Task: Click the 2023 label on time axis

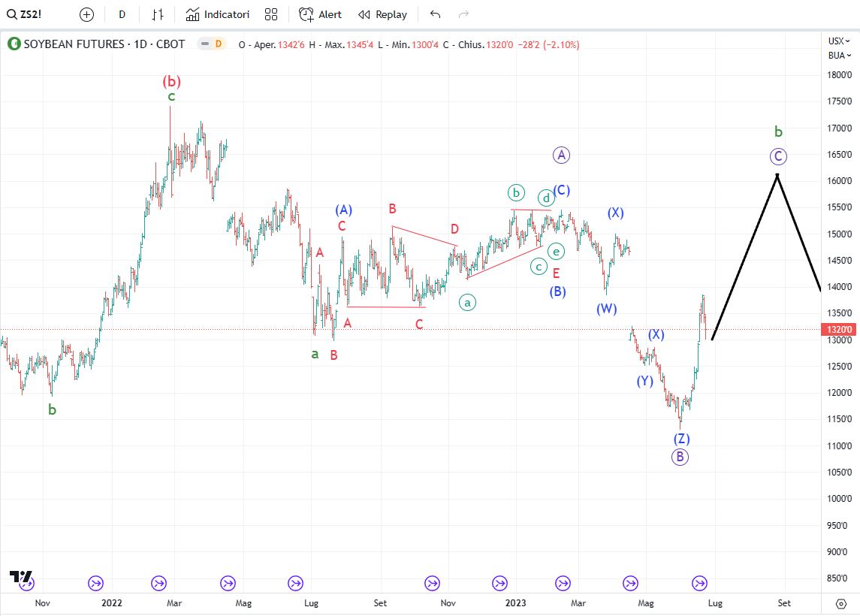Action: tap(515, 602)
